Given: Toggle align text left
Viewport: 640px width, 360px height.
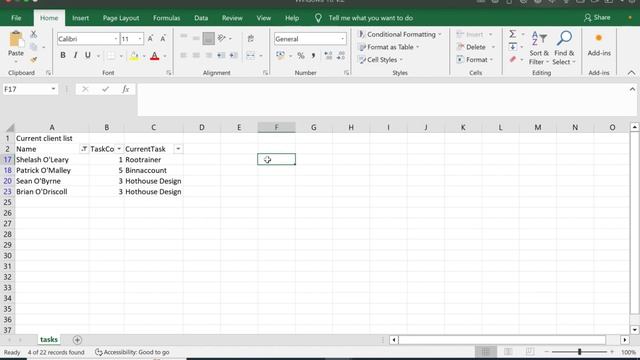Looking at the screenshot, I should tap(184, 56).
